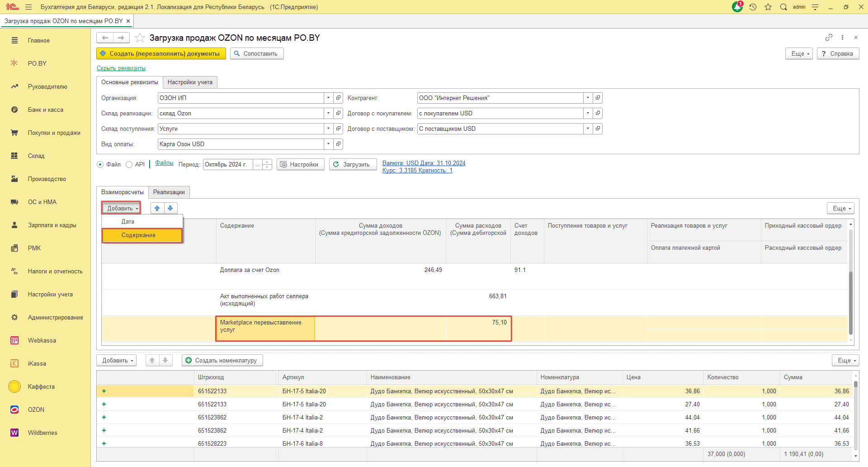The height and width of the screenshot is (467, 868).
Task: Open РО.BY section in sidebar
Action: coord(37,63)
